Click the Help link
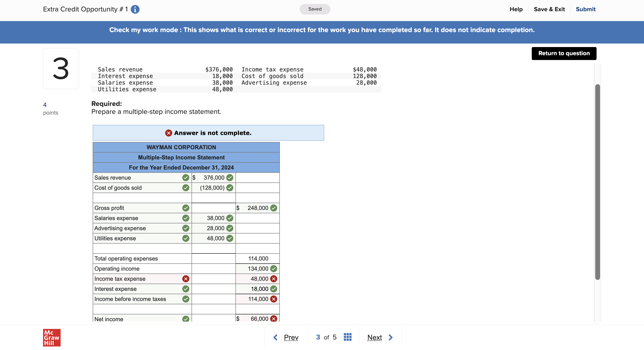644x350 pixels. click(516, 9)
